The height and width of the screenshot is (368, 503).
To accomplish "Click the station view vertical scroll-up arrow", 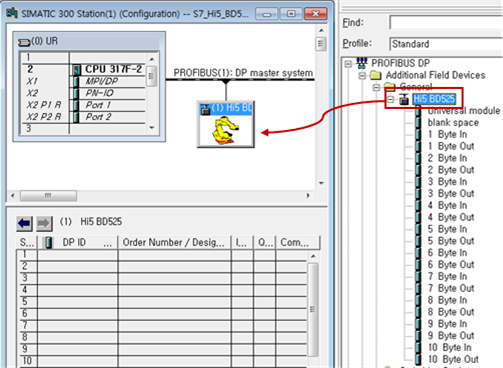I will coord(321,31).
